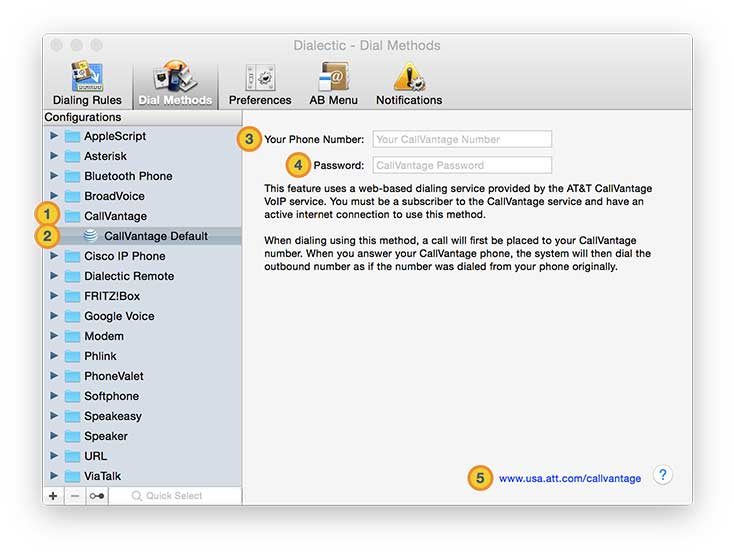
Task: Click the key icon button below the list
Action: 97,496
